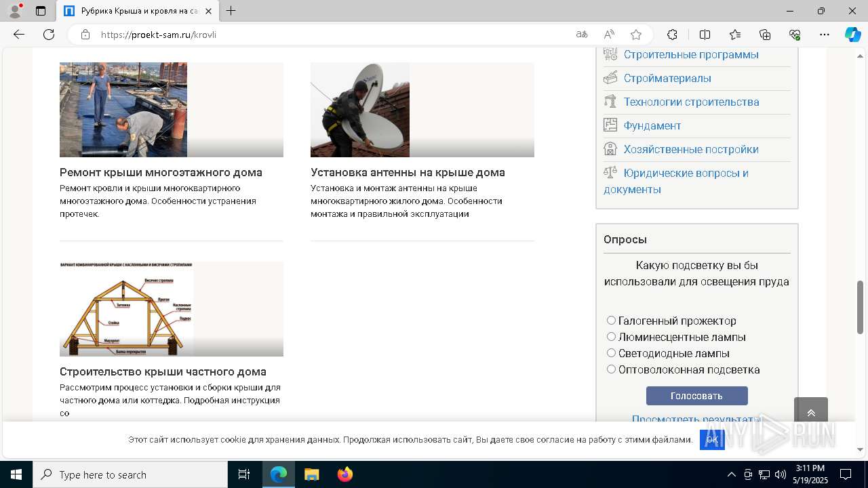The image size is (868, 488).
Task: Jump to top with double-chevron button
Action: coord(811,413)
